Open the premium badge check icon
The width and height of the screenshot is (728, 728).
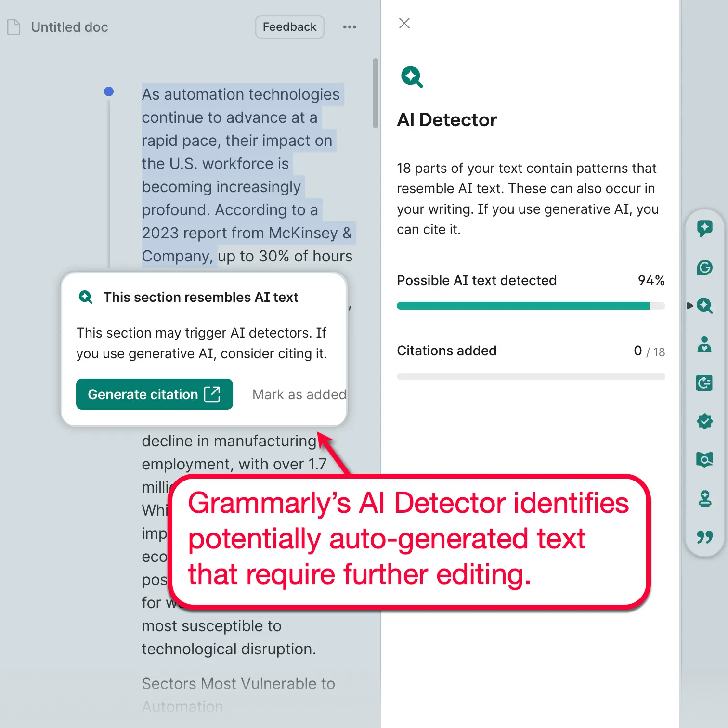[704, 421]
